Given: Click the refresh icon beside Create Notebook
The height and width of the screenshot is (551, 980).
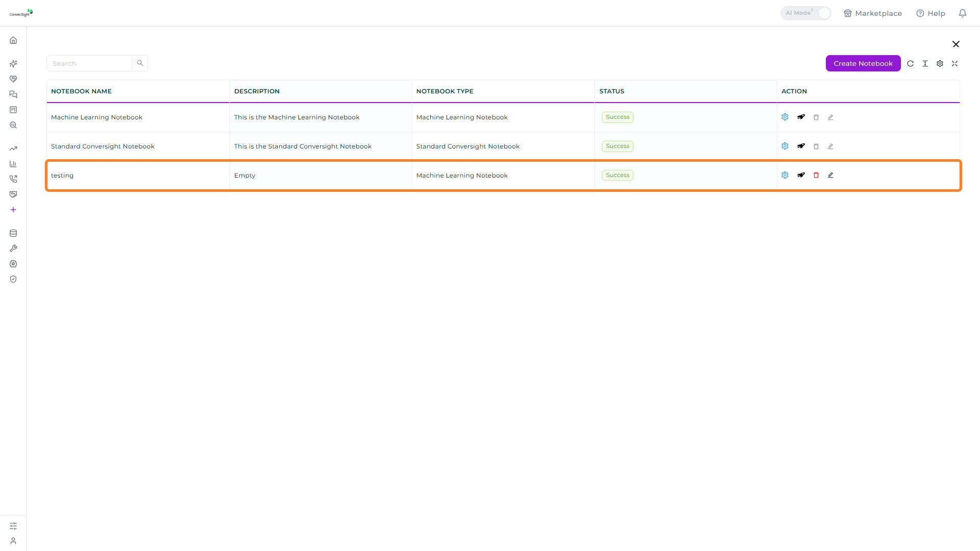Looking at the screenshot, I should (910, 64).
